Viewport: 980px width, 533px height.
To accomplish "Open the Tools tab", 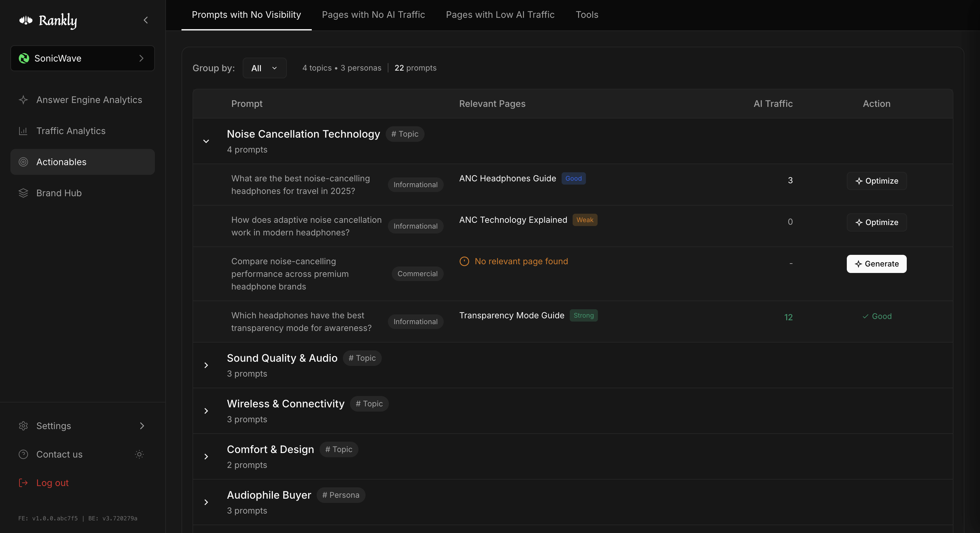I will (x=587, y=15).
